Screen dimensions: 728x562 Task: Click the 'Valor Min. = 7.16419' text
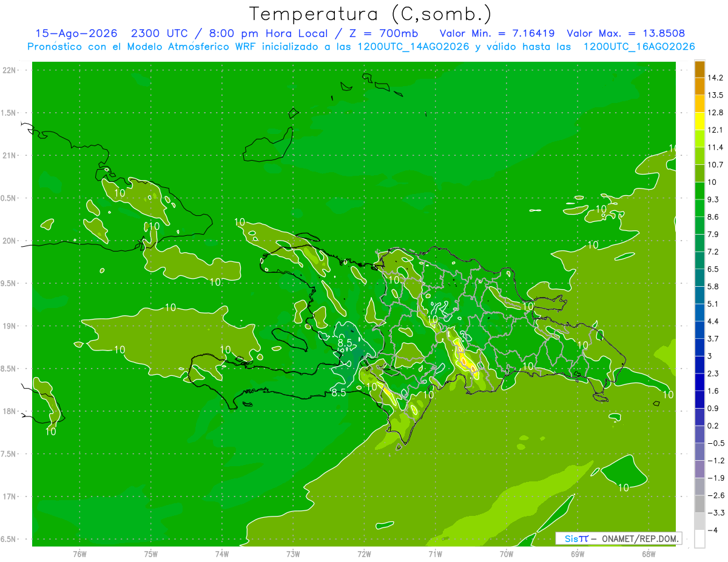(x=497, y=33)
